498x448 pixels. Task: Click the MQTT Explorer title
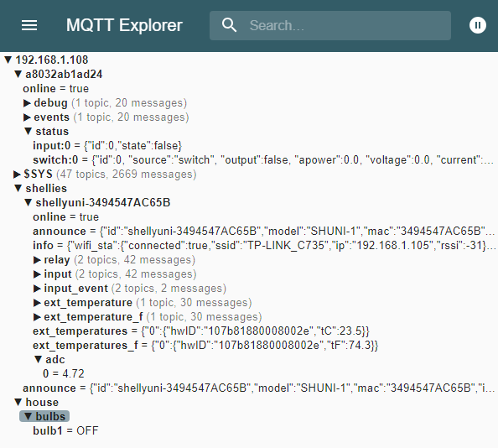[x=124, y=25]
